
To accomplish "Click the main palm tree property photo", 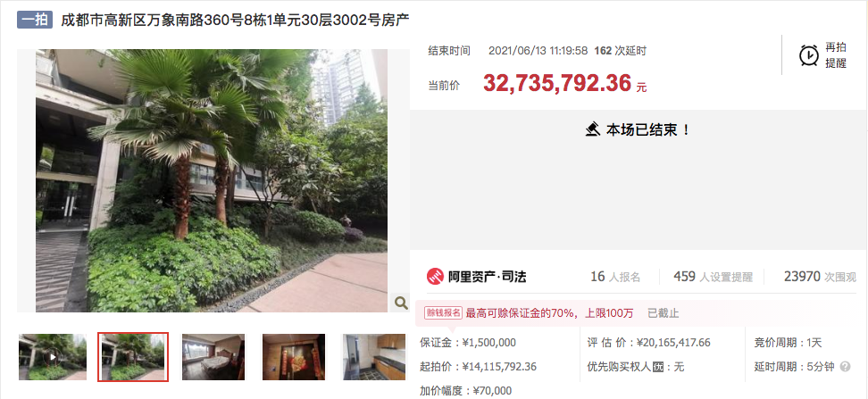I will coord(212,180).
